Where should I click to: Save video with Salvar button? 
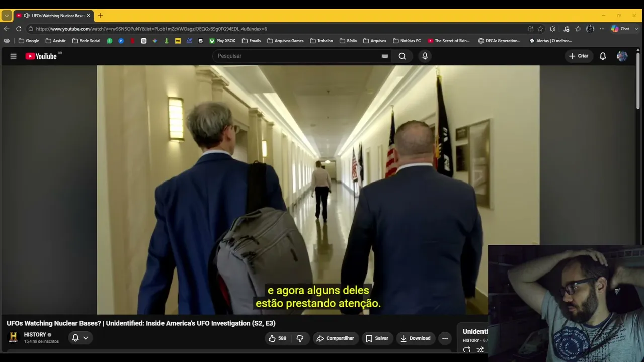377,338
